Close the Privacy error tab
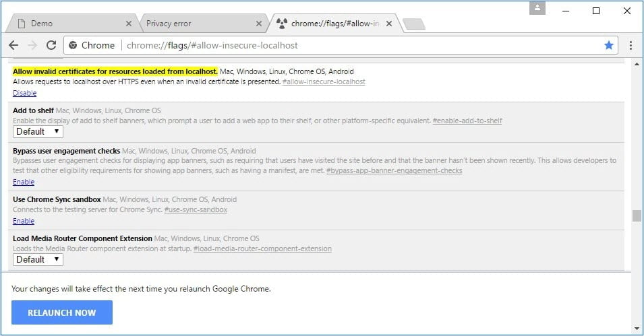Image resolution: width=644 pixels, height=336 pixels. pos(258,24)
